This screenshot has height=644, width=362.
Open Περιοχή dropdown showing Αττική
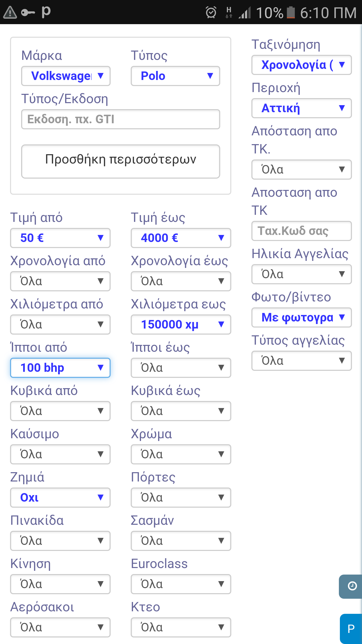click(302, 108)
